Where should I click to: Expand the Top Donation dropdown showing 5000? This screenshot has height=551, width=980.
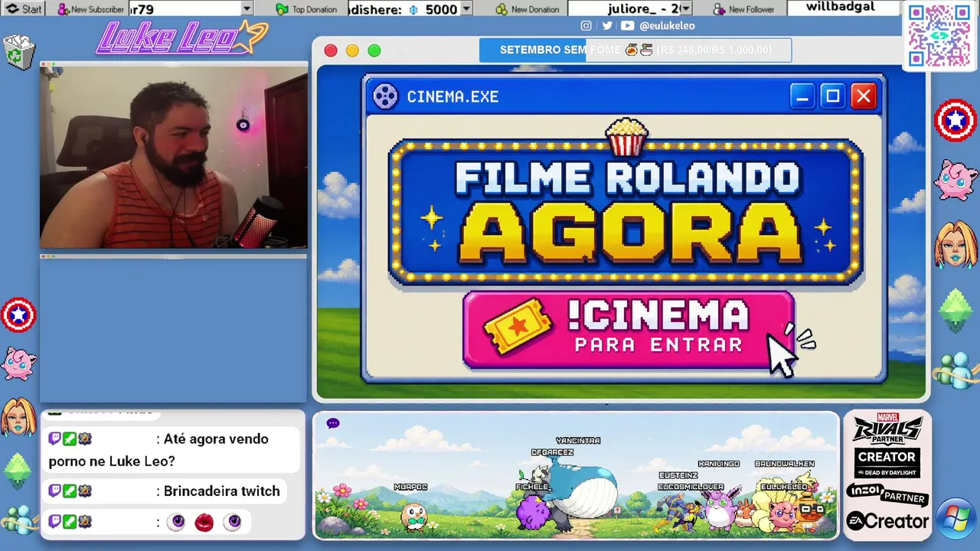point(465,9)
